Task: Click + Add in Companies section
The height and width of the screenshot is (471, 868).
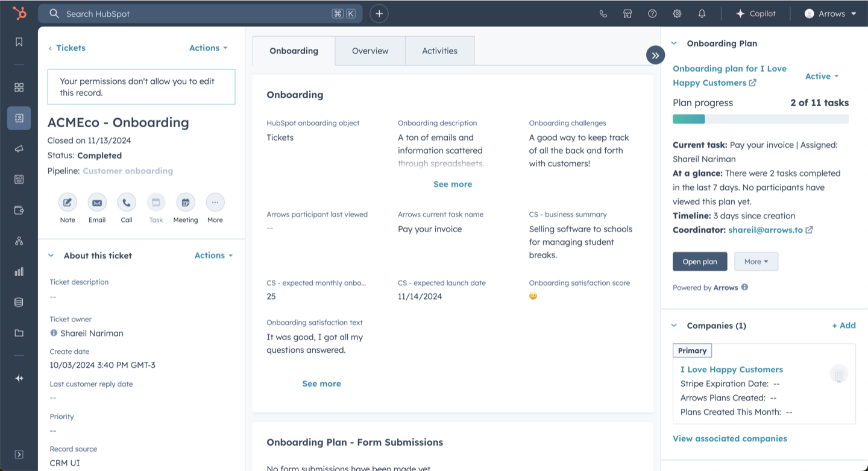Action: (x=844, y=325)
